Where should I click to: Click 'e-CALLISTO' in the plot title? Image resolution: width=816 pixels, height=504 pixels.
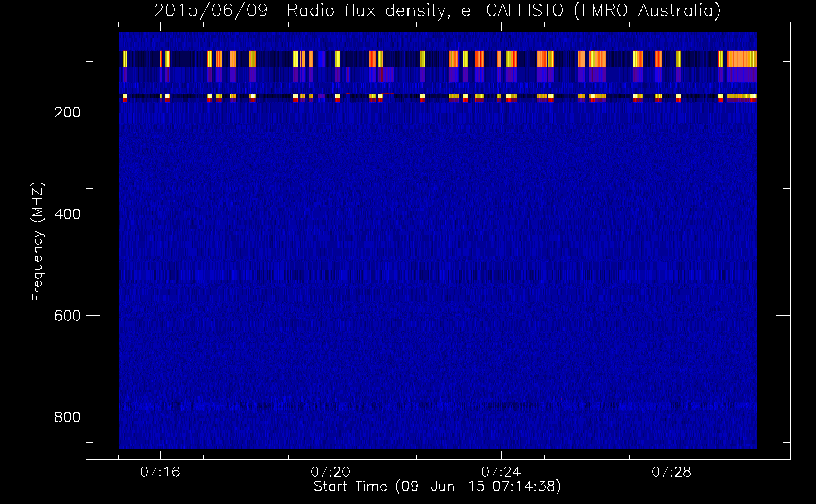coord(512,10)
